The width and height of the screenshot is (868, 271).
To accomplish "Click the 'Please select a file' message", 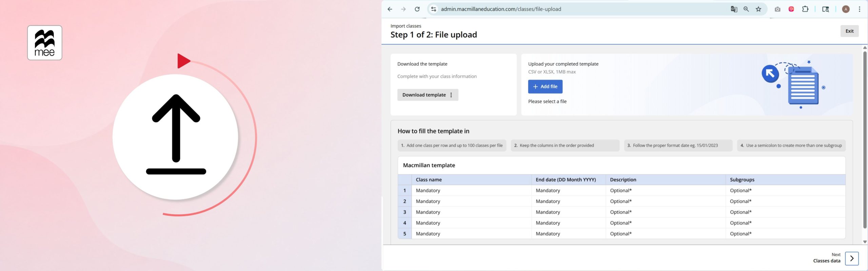I will (547, 102).
